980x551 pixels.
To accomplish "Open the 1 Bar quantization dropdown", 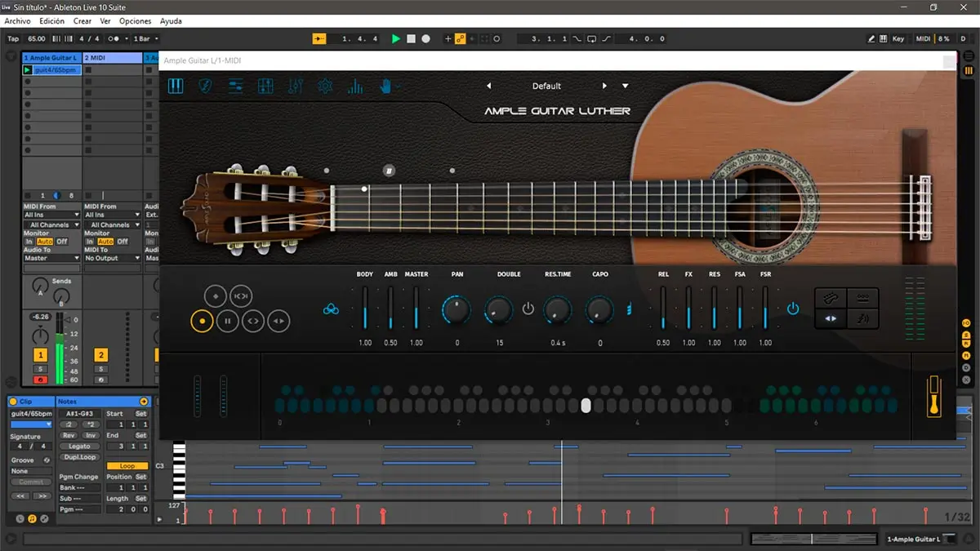I will point(145,38).
